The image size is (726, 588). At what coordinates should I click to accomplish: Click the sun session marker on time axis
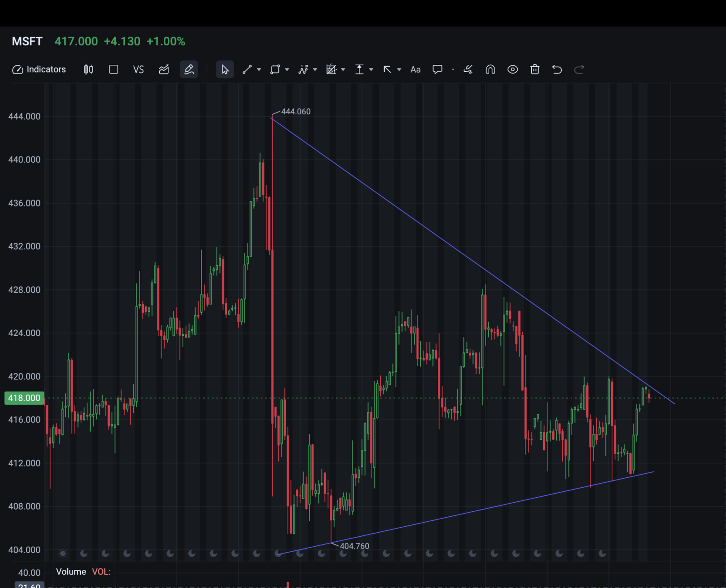(63, 553)
